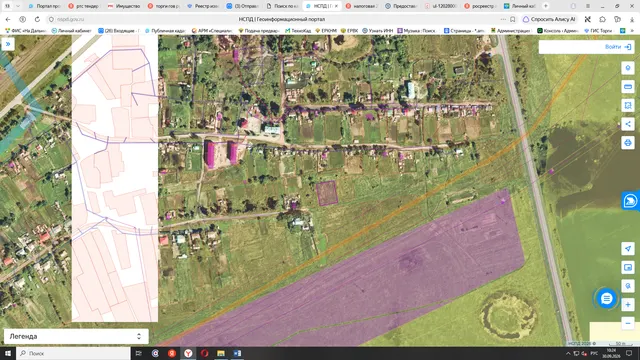
Task: Show hidden system tray icons
Action: pyautogui.click(x=568, y=353)
